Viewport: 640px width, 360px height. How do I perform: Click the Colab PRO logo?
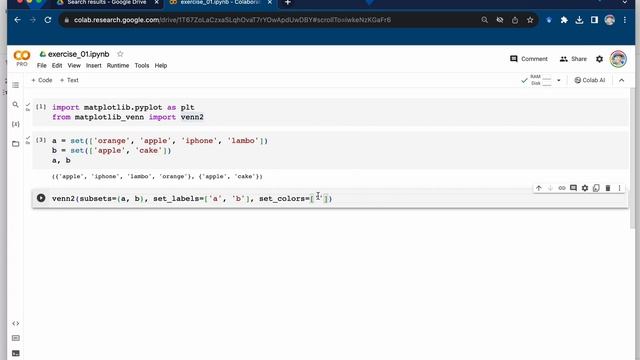(x=22, y=58)
